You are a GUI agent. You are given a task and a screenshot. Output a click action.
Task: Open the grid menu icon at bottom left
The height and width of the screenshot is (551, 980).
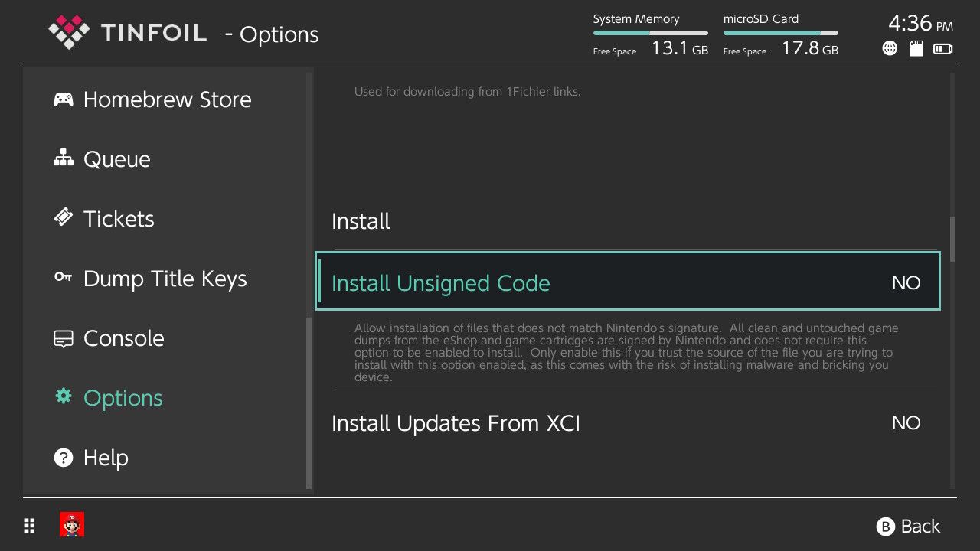(29, 526)
